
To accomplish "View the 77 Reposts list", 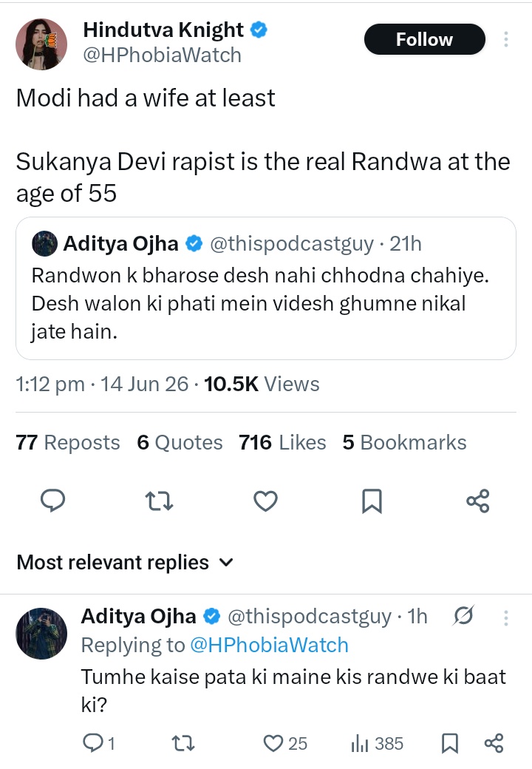I will [x=67, y=442].
